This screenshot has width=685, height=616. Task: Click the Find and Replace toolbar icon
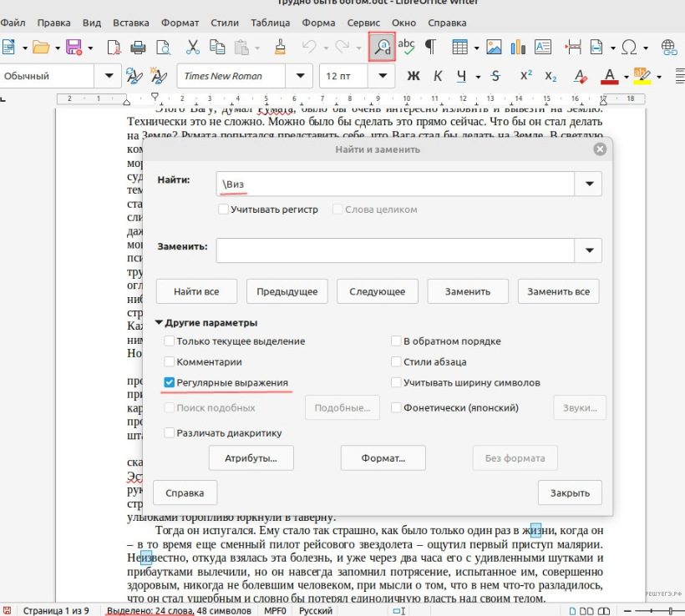[x=383, y=47]
